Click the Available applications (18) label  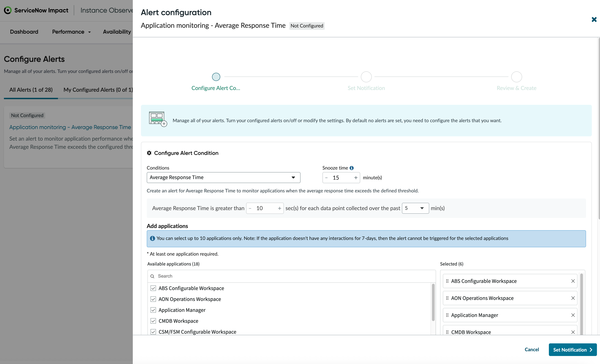pyautogui.click(x=173, y=264)
